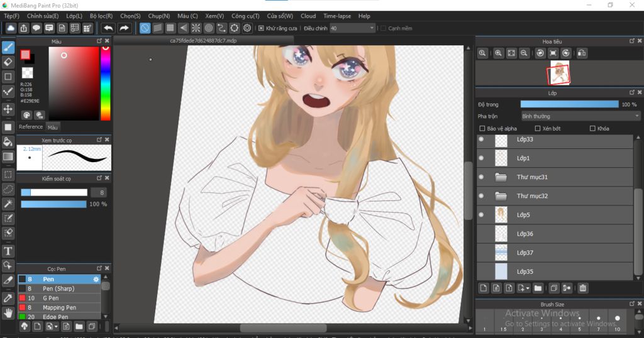Select the G Pen brush
This screenshot has width=644, height=338.
tap(59, 298)
